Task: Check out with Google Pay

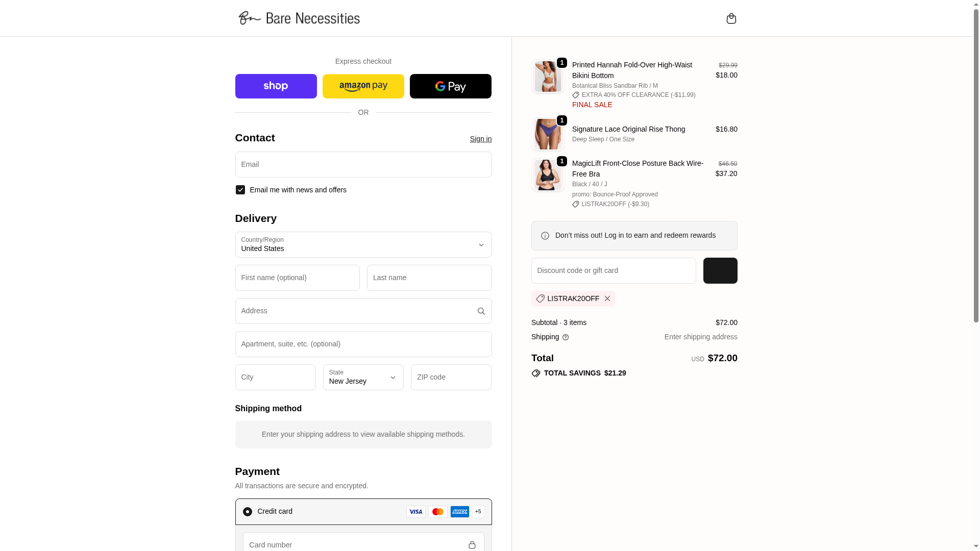Action: click(x=450, y=86)
